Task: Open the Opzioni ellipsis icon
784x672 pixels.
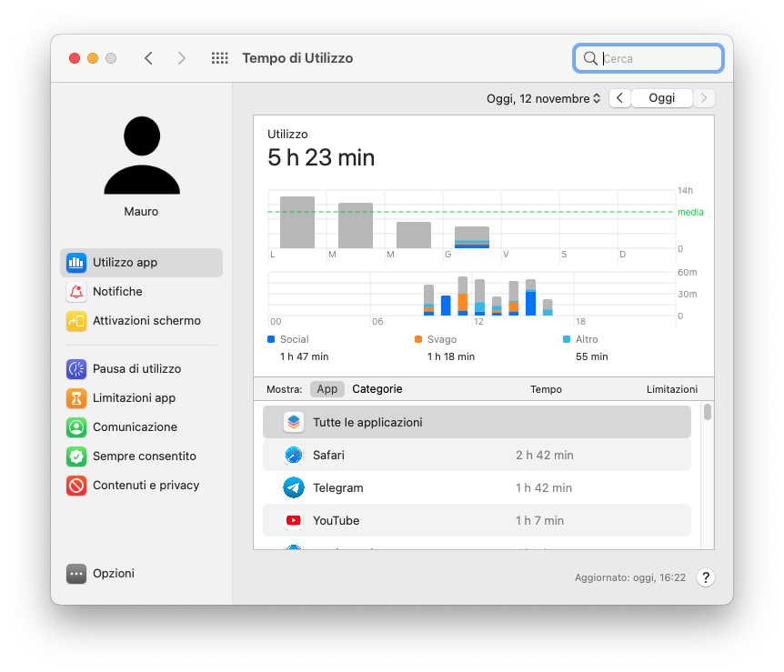Action: click(76, 574)
